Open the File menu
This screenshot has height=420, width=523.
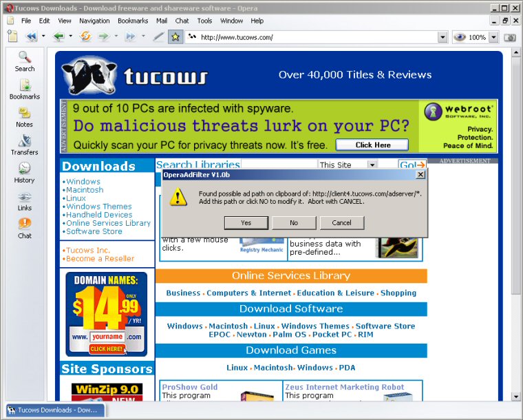click(x=26, y=21)
